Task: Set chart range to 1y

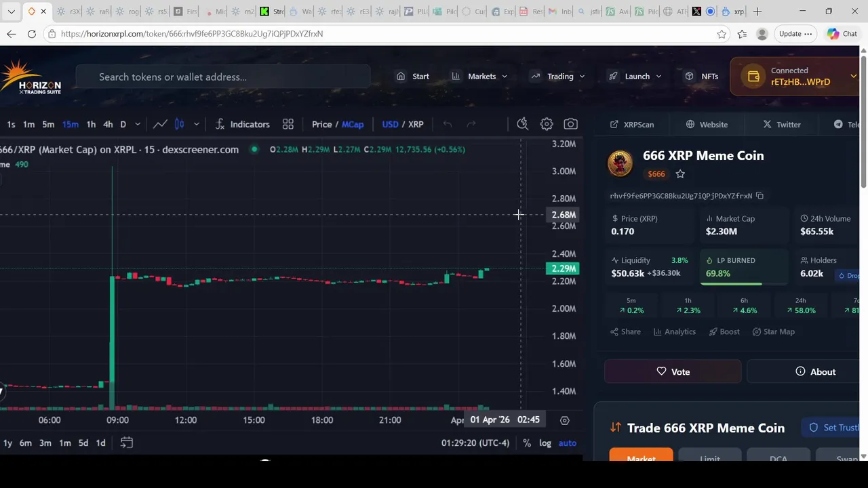Action: pos(7,443)
